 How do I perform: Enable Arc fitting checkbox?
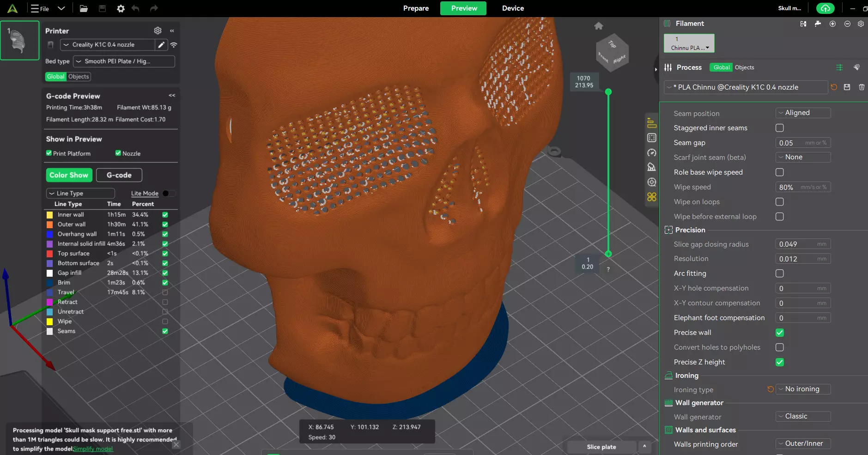[x=780, y=273]
